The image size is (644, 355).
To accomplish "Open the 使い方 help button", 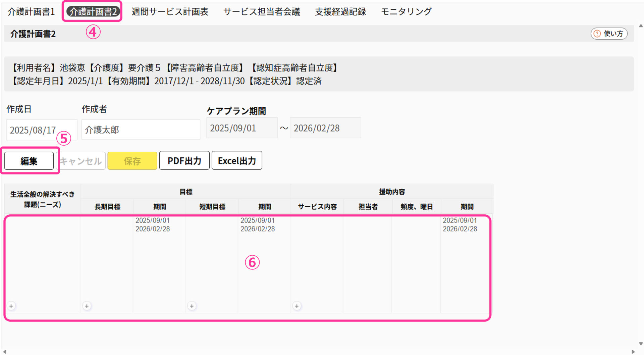I will point(609,34).
